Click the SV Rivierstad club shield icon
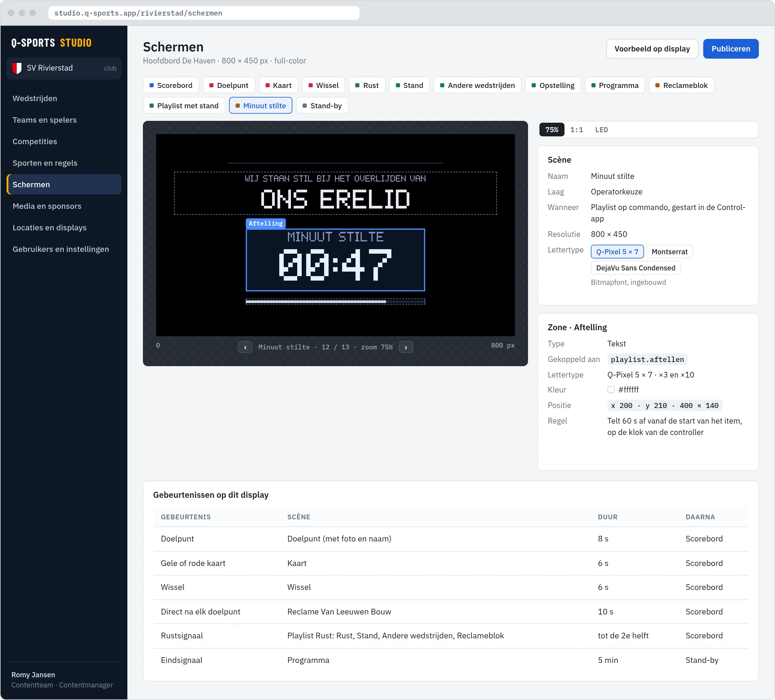The width and height of the screenshot is (775, 700). pos(17,68)
